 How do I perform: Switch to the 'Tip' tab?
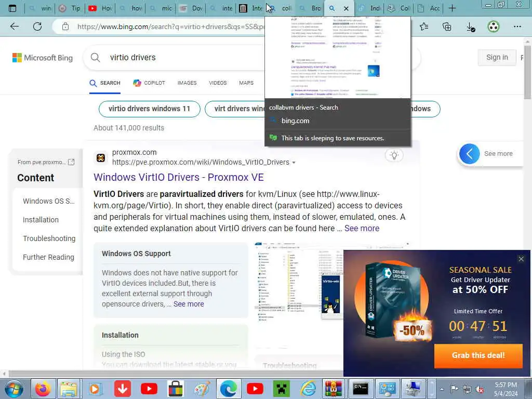pyautogui.click(x=70, y=8)
